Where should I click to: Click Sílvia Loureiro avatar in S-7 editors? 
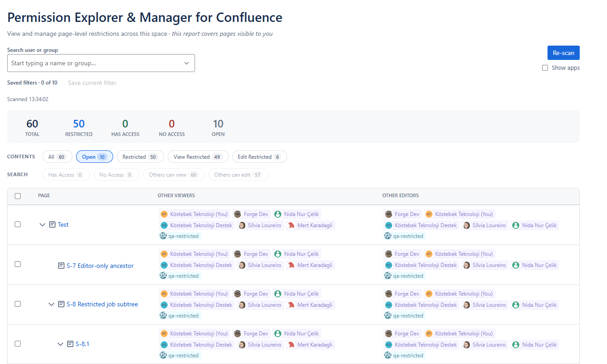467,265
